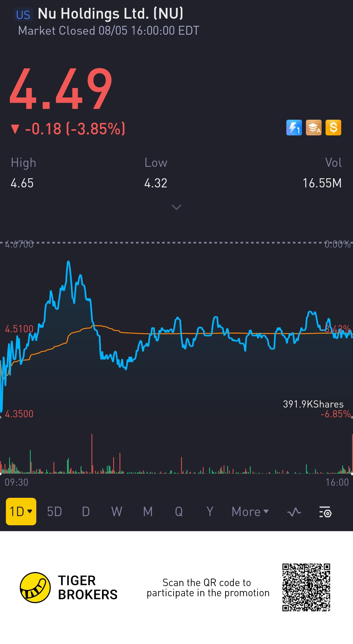353x644 pixels.
Task: Tap the Vol value 16.55M
Action: click(x=322, y=183)
